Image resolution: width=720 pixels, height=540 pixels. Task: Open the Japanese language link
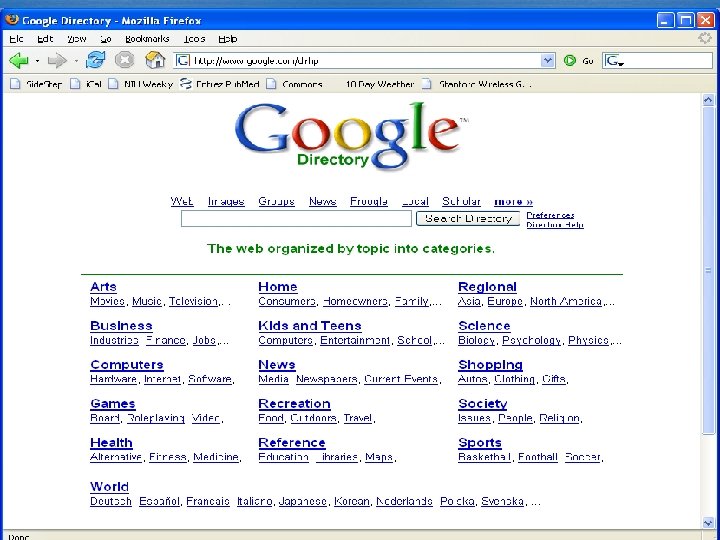click(303, 501)
